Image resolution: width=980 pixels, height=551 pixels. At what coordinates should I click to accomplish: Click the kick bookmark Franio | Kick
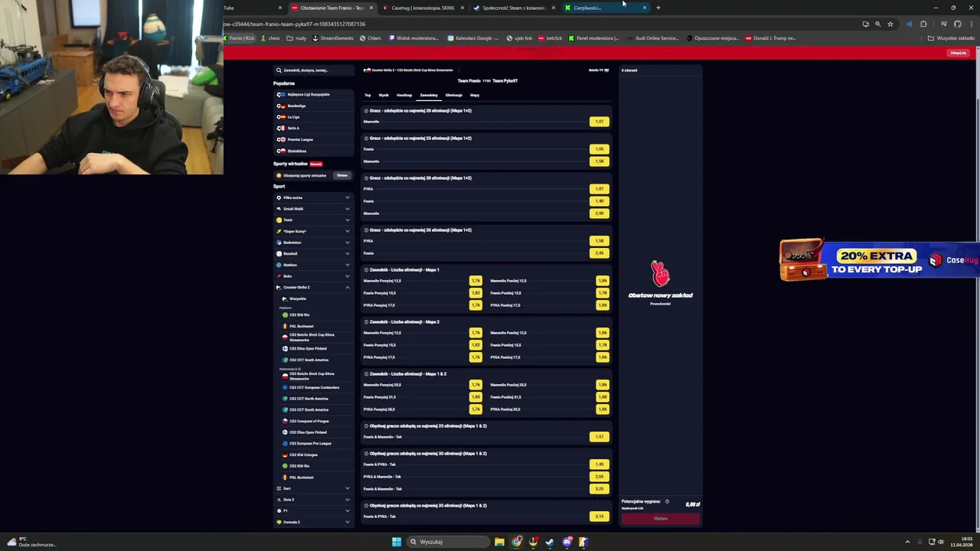(x=240, y=37)
